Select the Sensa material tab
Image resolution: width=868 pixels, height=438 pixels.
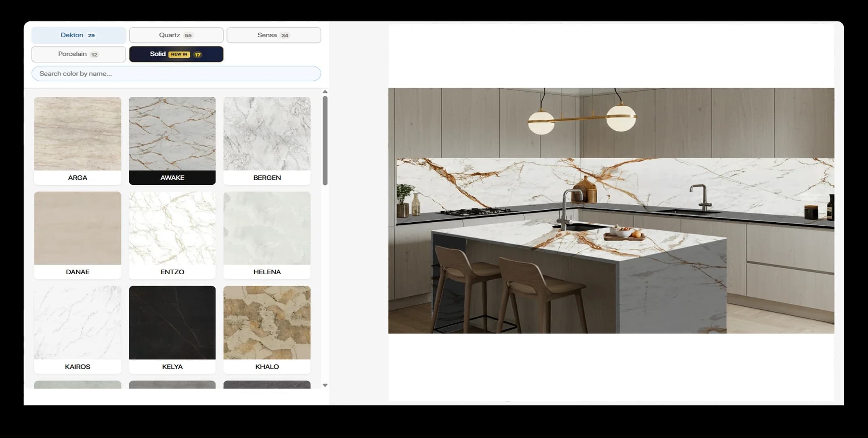point(274,35)
